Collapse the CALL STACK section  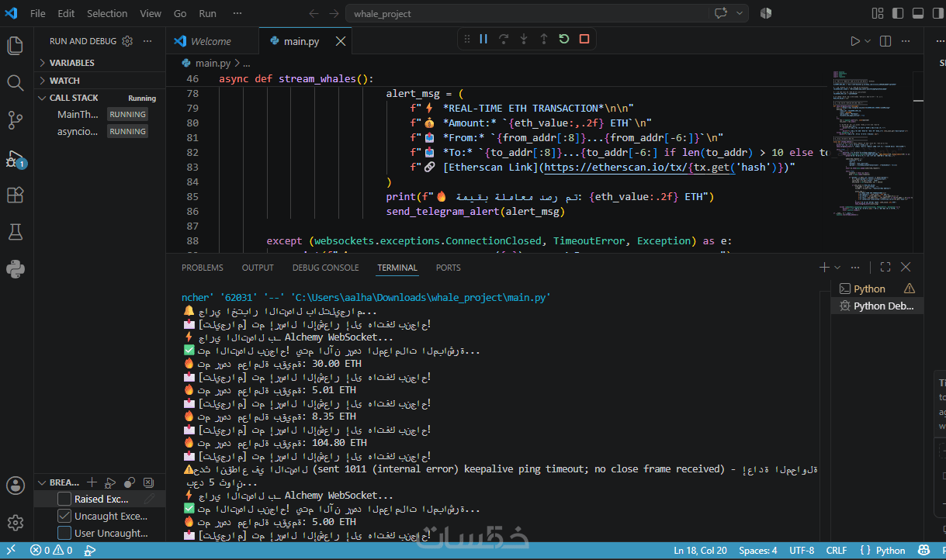coord(99,98)
